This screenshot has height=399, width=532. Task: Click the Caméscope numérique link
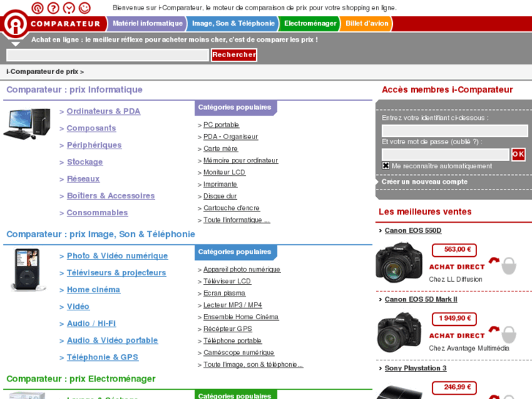pyautogui.click(x=239, y=352)
